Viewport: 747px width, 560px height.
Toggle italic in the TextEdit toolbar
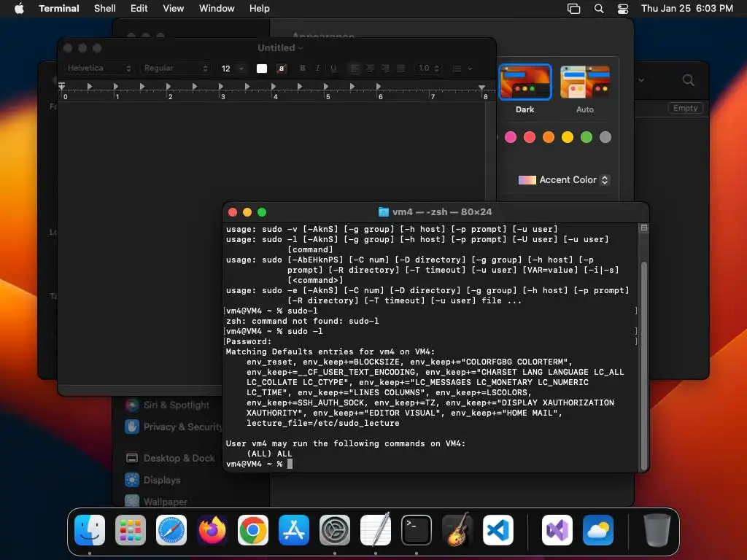(318, 68)
